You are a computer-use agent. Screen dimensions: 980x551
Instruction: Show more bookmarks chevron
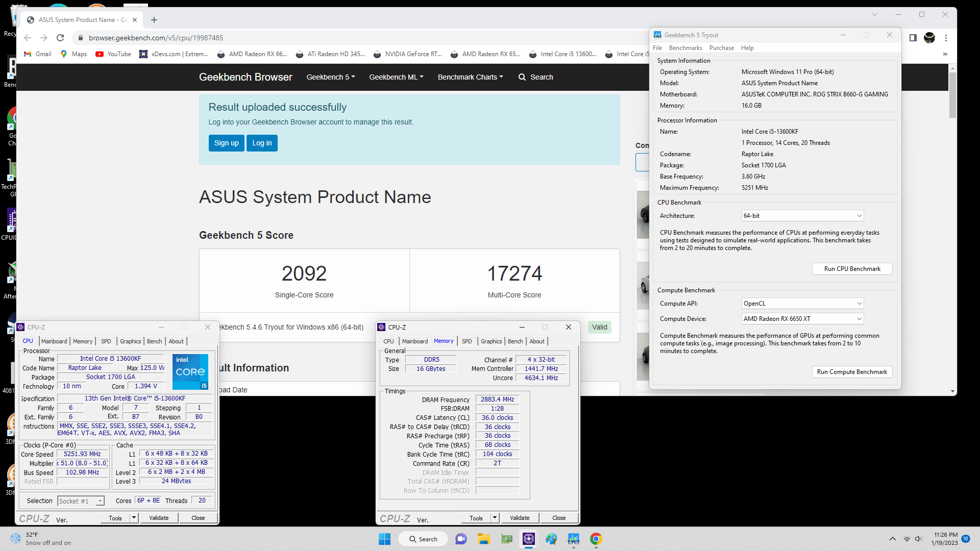(x=945, y=54)
